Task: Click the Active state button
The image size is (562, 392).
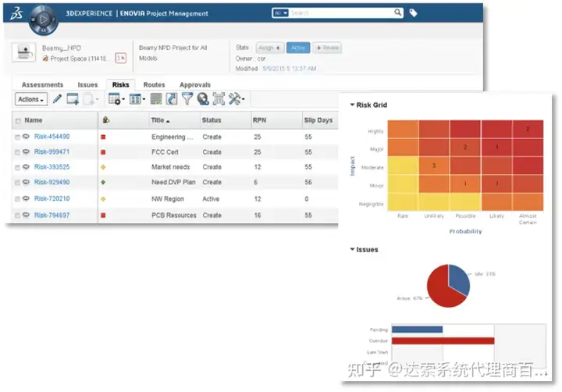Action: click(x=297, y=48)
